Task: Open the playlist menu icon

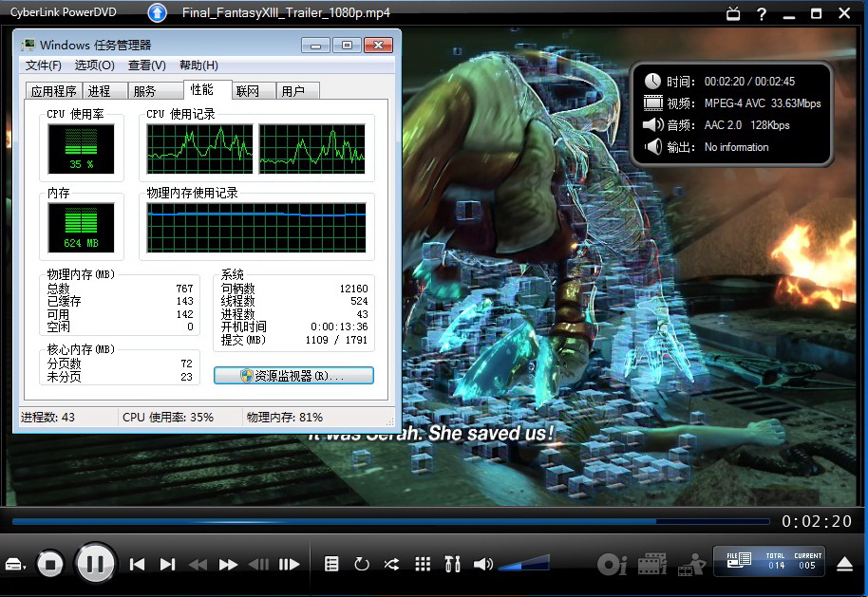Action: click(331, 564)
